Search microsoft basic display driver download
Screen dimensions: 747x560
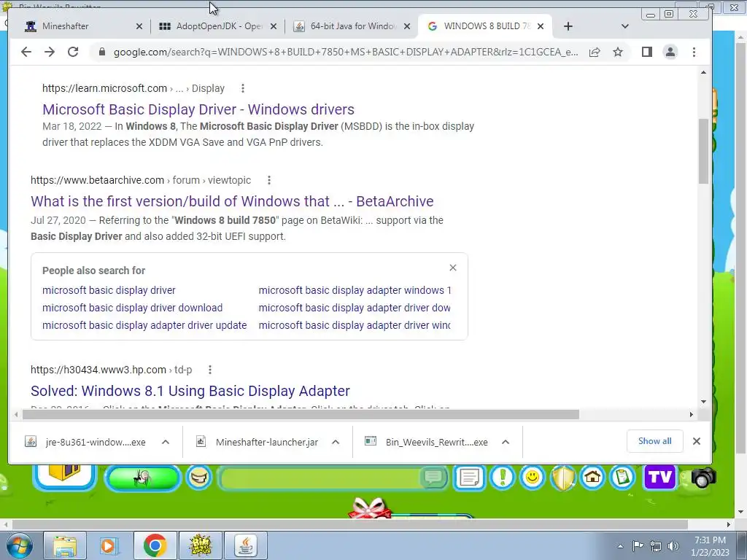[133, 308]
